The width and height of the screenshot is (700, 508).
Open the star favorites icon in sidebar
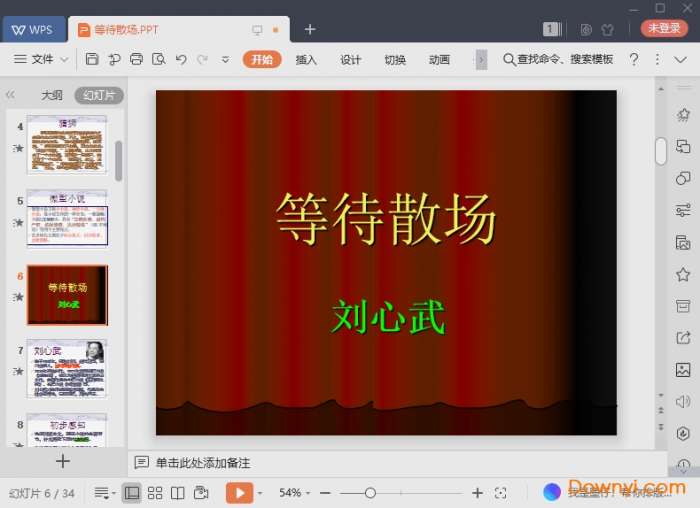tap(683, 274)
